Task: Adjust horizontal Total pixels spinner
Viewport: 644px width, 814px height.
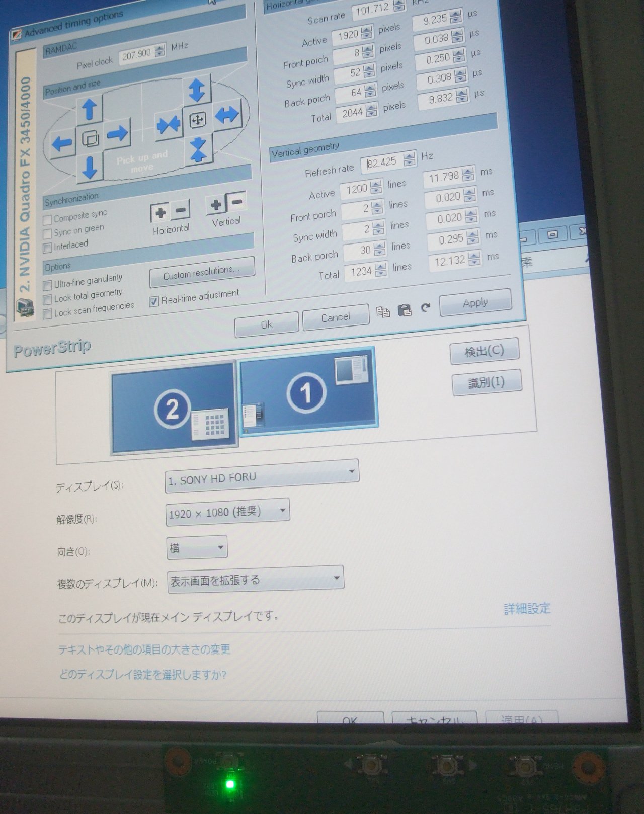Action: click(x=371, y=109)
